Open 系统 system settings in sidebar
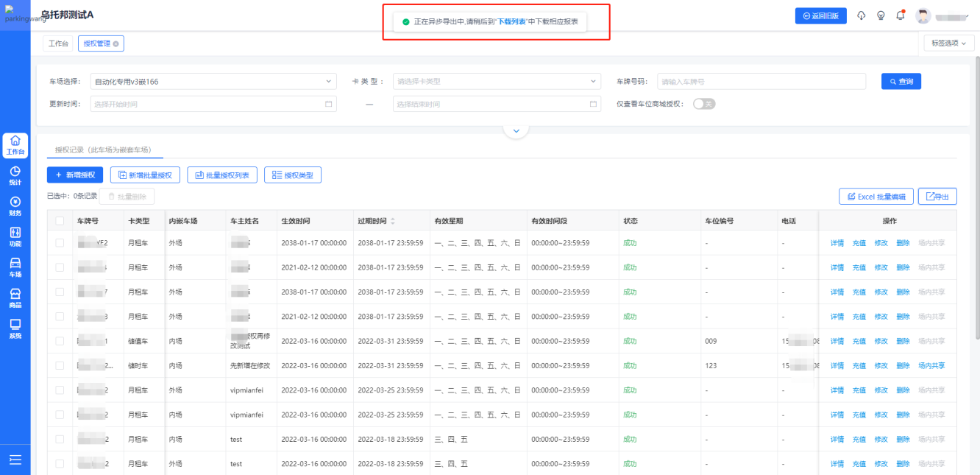980x475 pixels. pos(15,329)
